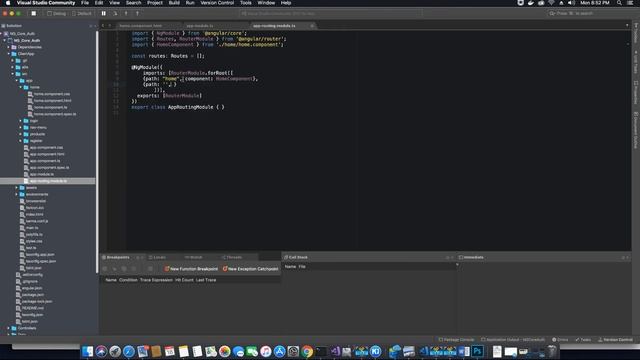Open Trash in the dock

(552, 351)
